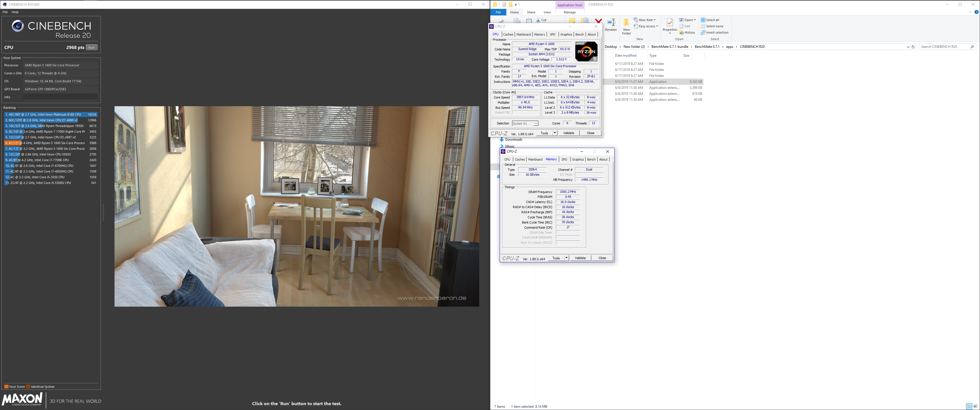Open the Cinebench File menu

(x=5, y=12)
